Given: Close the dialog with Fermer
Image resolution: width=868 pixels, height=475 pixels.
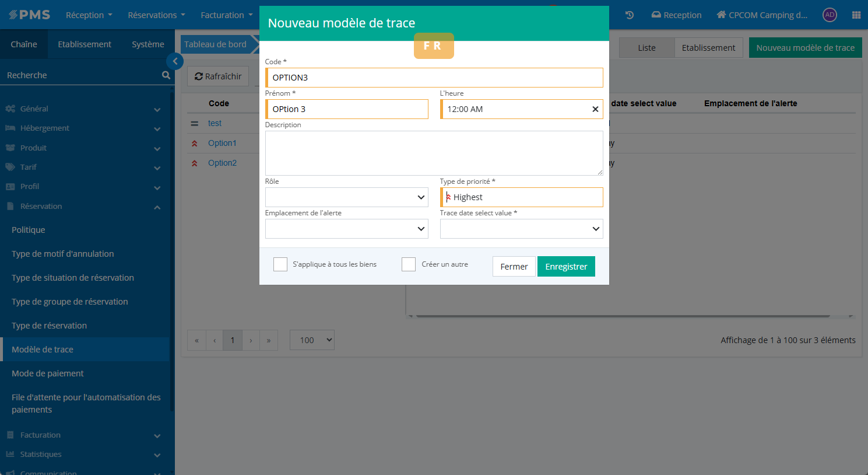Looking at the screenshot, I should coord(514,267).
